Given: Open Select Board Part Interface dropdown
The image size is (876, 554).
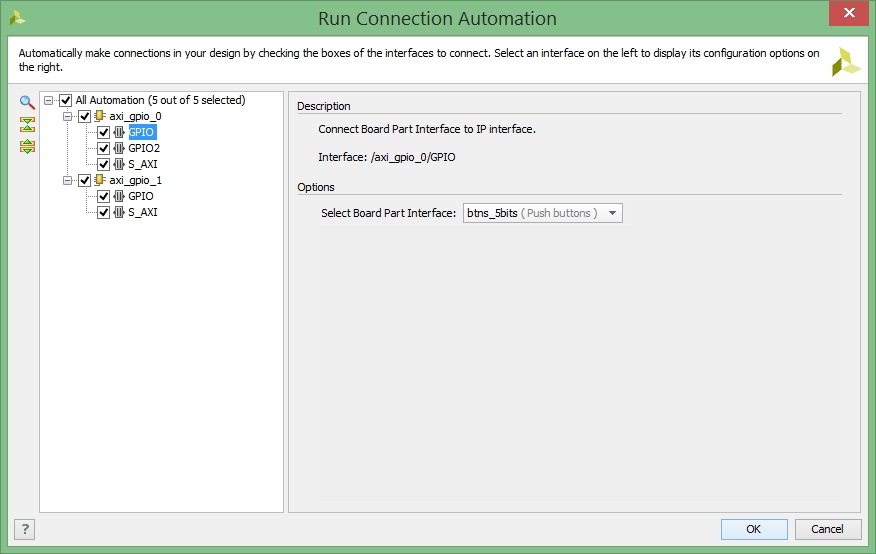Looking at the screenshot, I should [542, 213].
